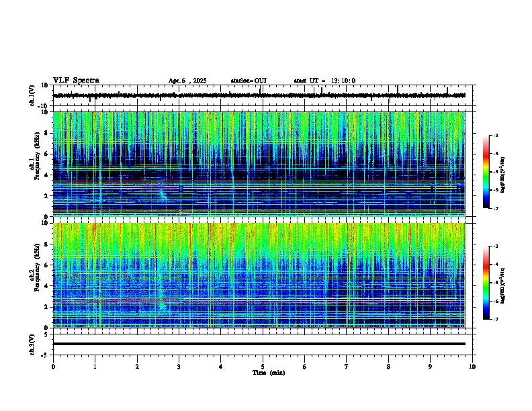
Task: Click inside the ch.1 frequency spectrogram
Action: click(x=259, y=164)
